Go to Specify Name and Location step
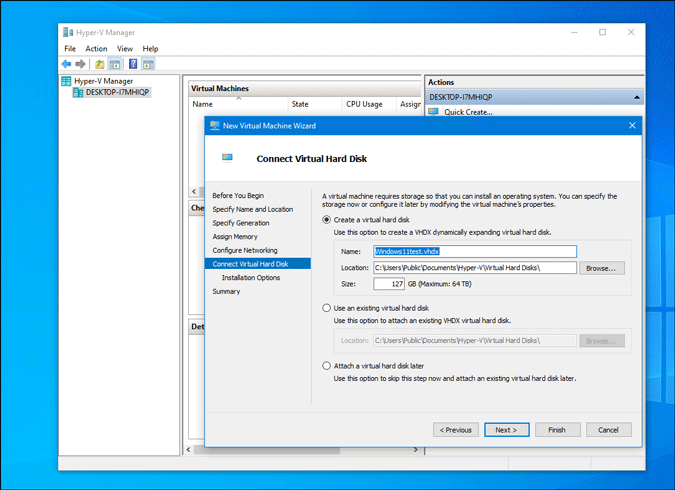 253,209
